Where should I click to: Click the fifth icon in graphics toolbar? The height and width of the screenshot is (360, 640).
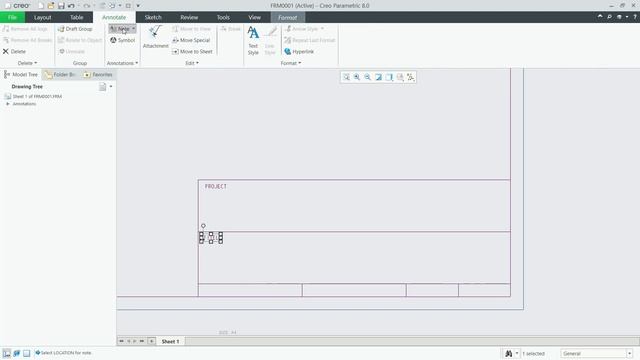389,77
